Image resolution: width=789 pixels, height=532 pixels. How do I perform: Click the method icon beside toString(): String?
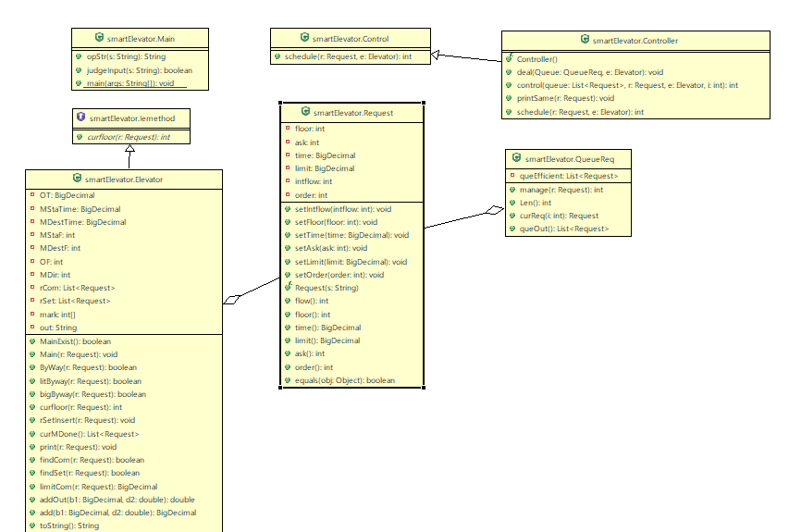(x=32, y=526)
